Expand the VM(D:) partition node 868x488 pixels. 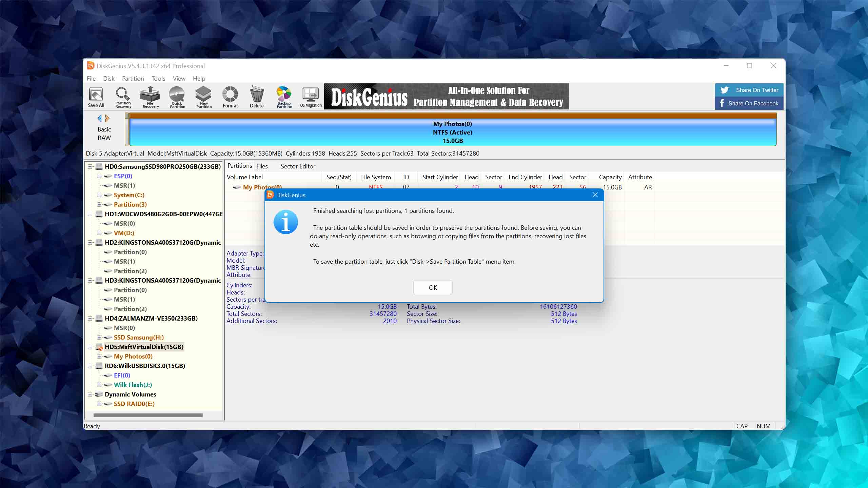99,233
